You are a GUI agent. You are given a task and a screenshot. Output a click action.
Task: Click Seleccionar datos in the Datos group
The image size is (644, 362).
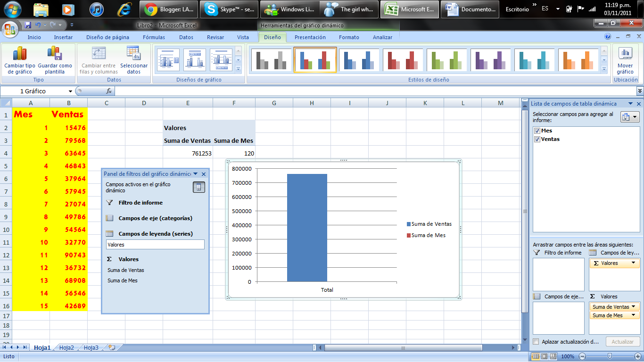(x=133, y=60)
